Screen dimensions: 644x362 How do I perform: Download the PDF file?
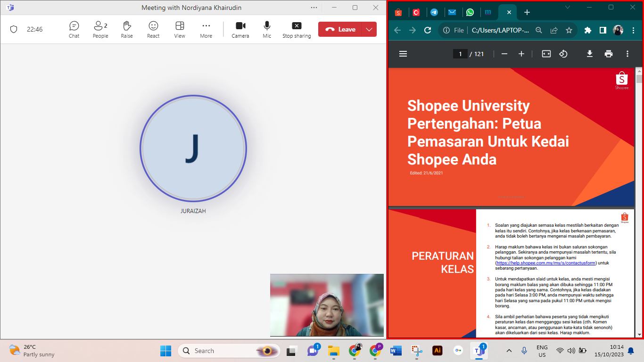590,54
